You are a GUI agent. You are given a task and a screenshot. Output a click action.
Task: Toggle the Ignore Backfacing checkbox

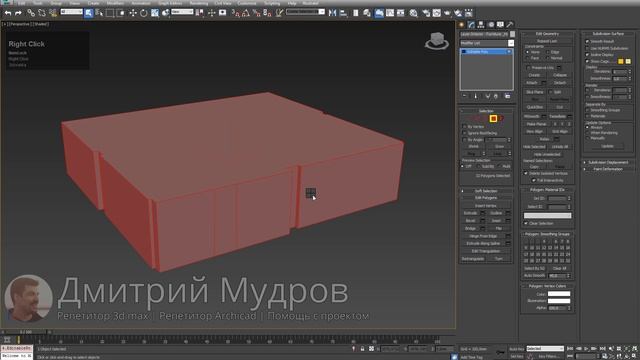[464, 133]
